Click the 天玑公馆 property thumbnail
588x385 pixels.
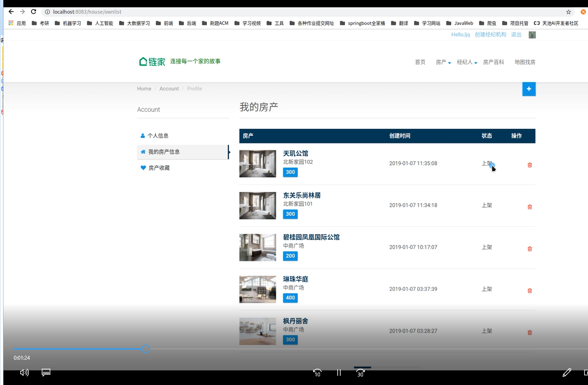[x=258, y=164]
